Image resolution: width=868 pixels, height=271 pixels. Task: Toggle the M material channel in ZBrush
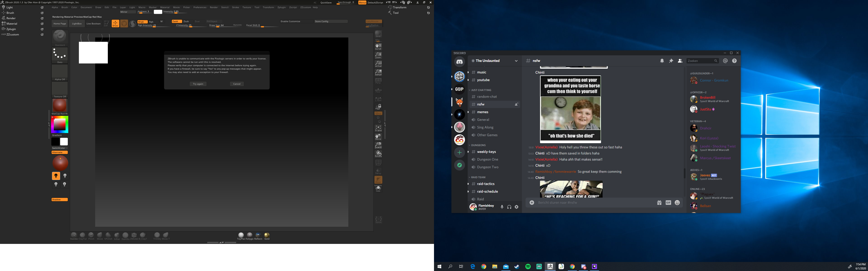pyautogui.click(x=161, y=21)
